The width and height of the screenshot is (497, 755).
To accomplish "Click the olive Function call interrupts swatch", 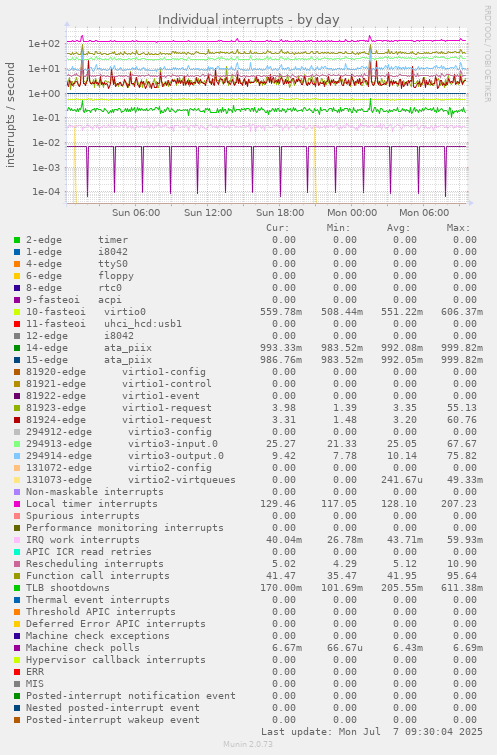I will click(17, 576).
